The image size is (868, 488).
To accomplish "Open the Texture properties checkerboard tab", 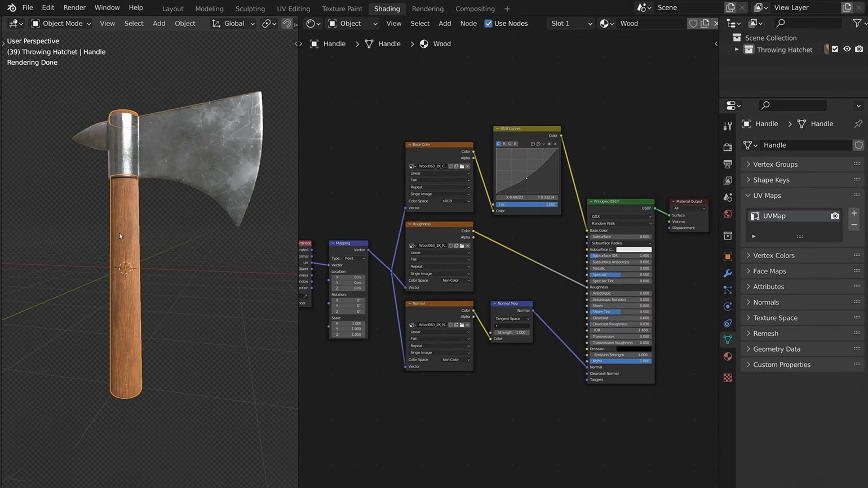I will coord(728,378).
